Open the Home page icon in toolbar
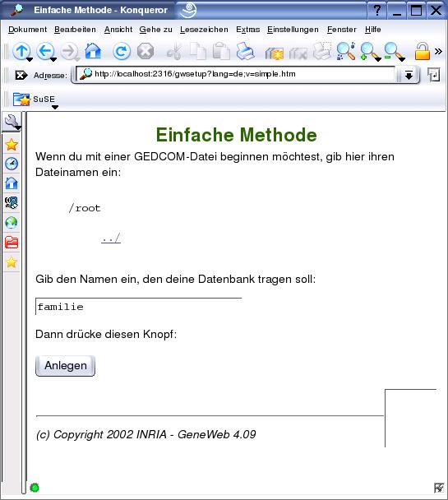448x500 pixels. click(x=93, y=51)
